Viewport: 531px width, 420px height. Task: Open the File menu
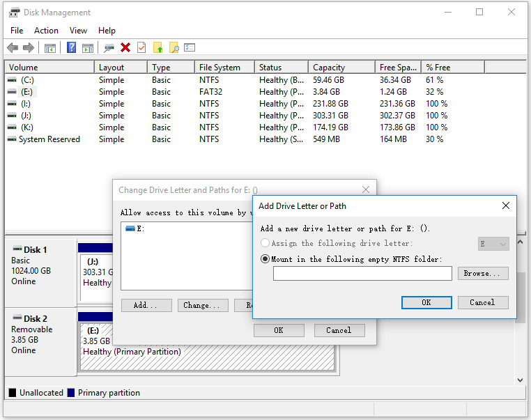17,31
